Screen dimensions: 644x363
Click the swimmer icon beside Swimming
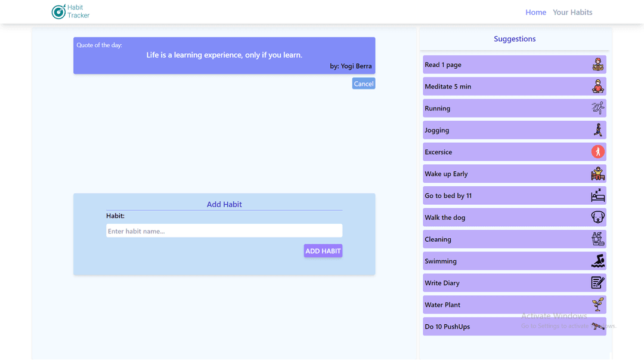[x=597, y=261]
